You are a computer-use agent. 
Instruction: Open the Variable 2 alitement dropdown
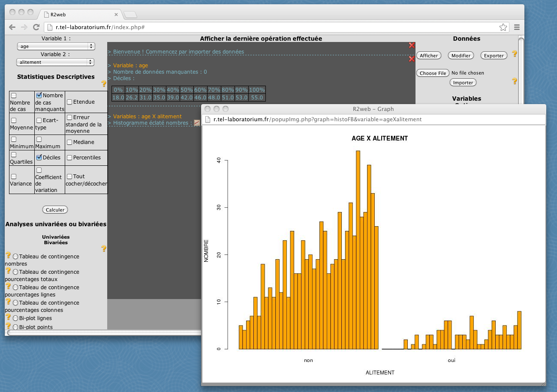pos(56,62)
